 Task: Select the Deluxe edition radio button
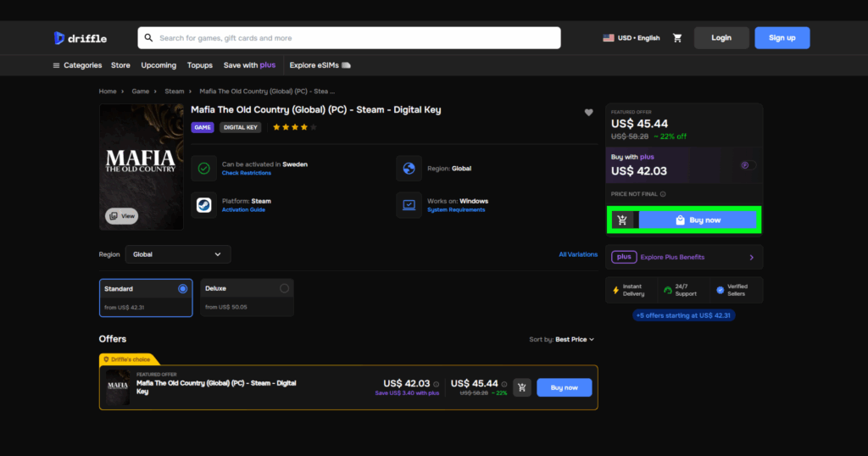284,289
